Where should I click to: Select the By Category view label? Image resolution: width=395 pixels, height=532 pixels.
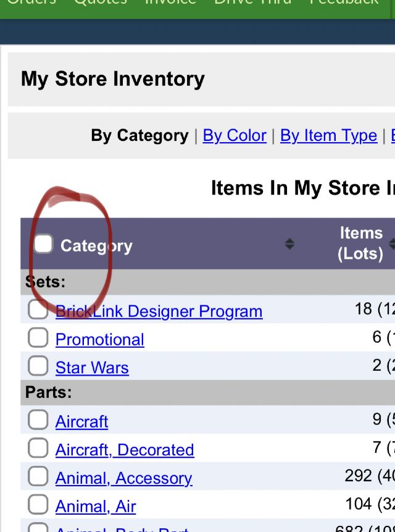click(139, 136)
